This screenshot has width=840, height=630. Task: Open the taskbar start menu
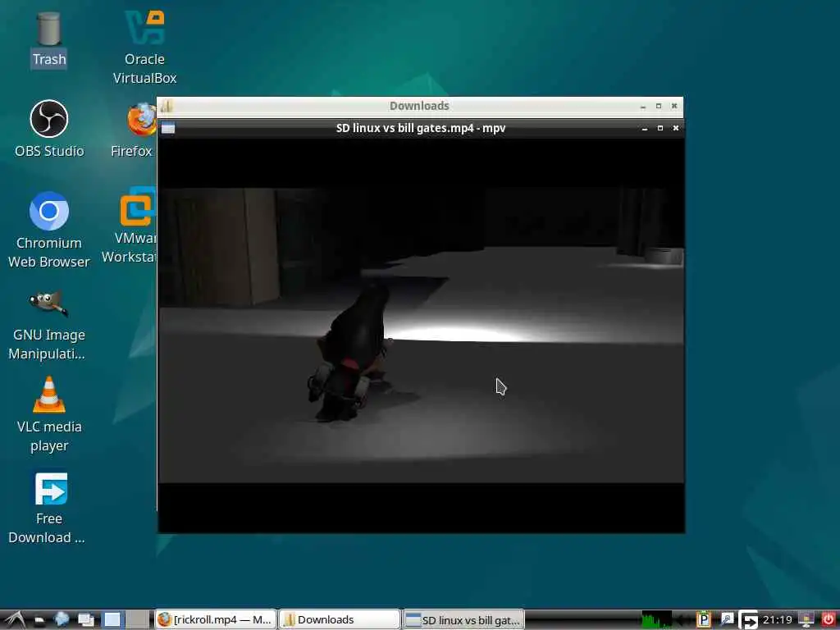14,620
